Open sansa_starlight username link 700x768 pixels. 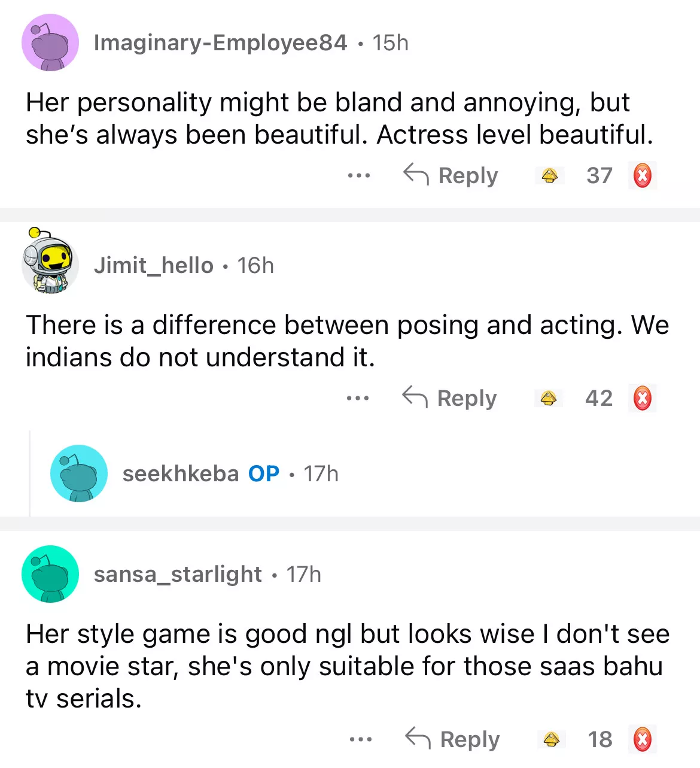178,574
